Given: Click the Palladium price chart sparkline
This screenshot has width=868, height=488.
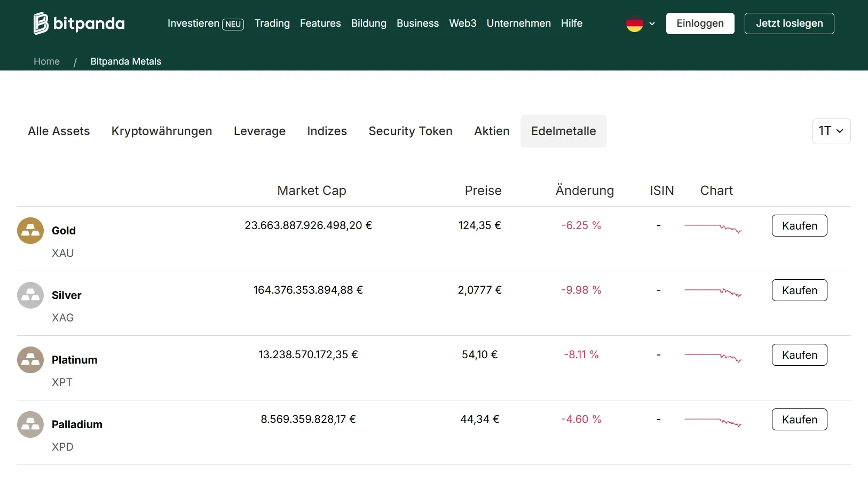Looking at the screenshot, I should click(x=714, y=422).
